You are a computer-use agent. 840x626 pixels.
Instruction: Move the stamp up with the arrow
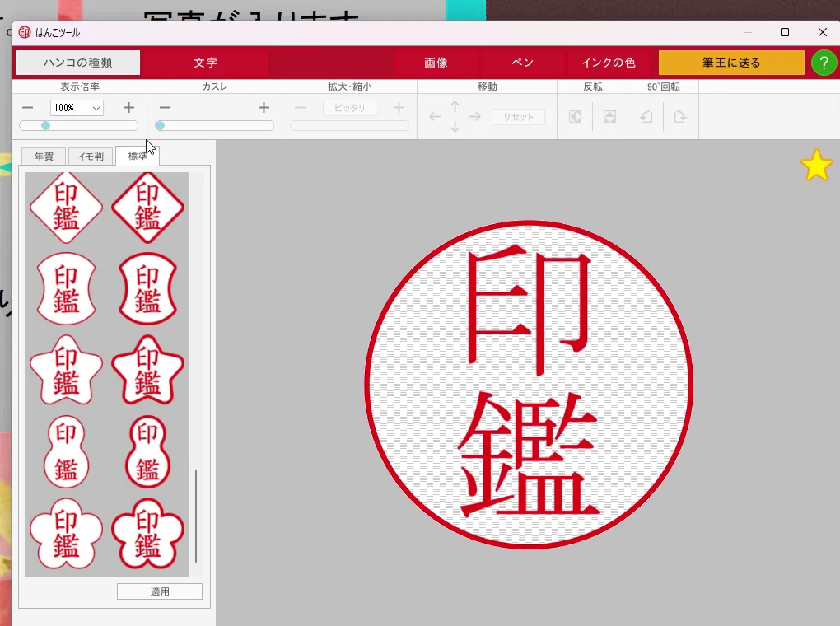click(455, 106)
